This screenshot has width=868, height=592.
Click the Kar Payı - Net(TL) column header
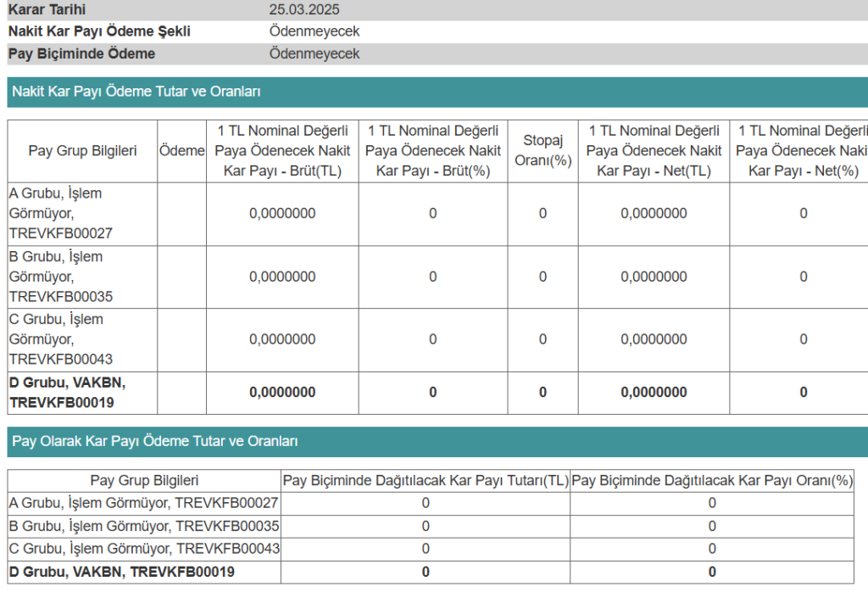pyautogui.click(x=654, y=151)
